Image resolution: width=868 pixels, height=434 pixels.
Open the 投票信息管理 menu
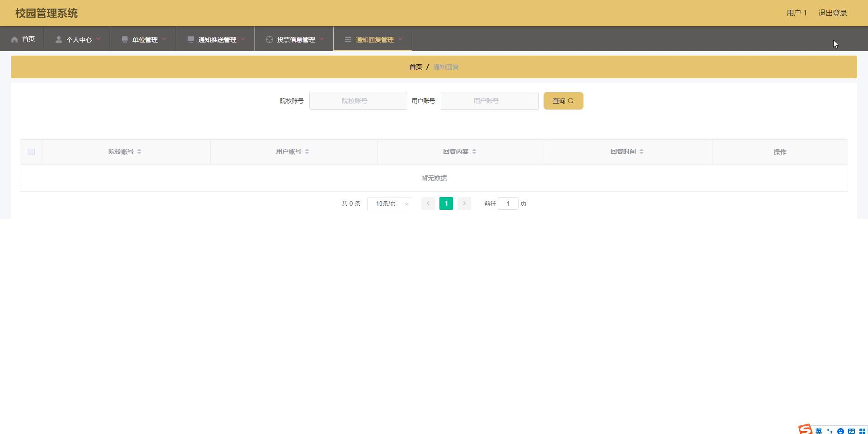tap(296, 40)
